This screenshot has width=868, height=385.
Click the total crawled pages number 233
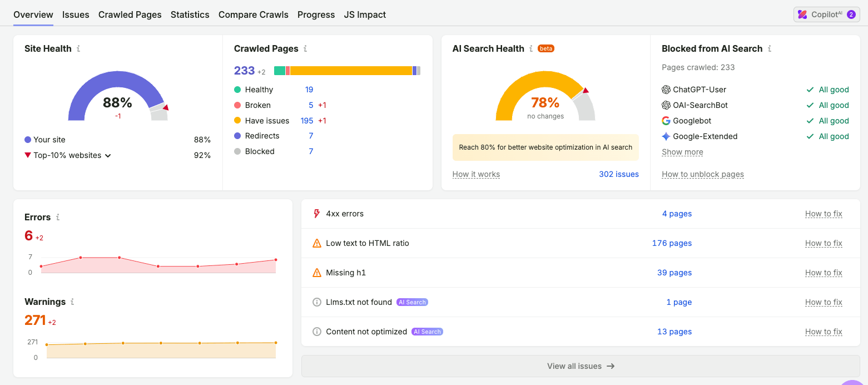(x=244, y=71)
